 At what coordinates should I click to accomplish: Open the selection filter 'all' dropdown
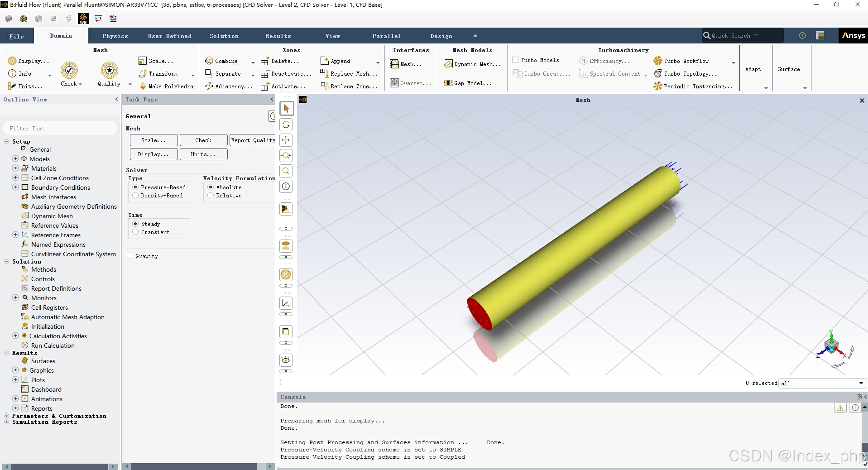click(x=822, y=384)
